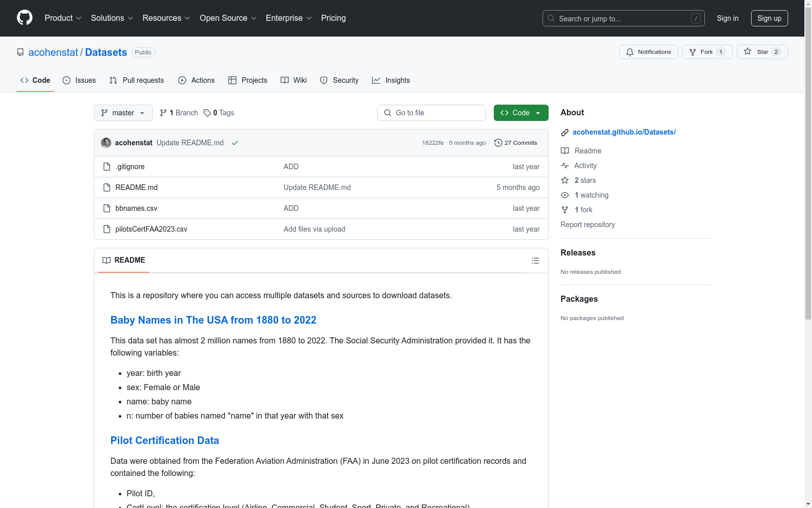
Task: Click the file icon beside .gitignore
Action: [x=107, y=167]
